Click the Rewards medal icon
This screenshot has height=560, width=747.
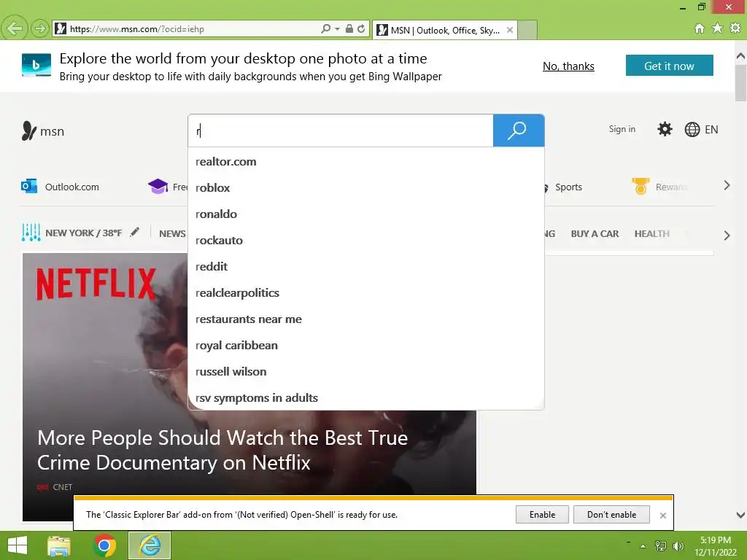[x=640, y=186]
